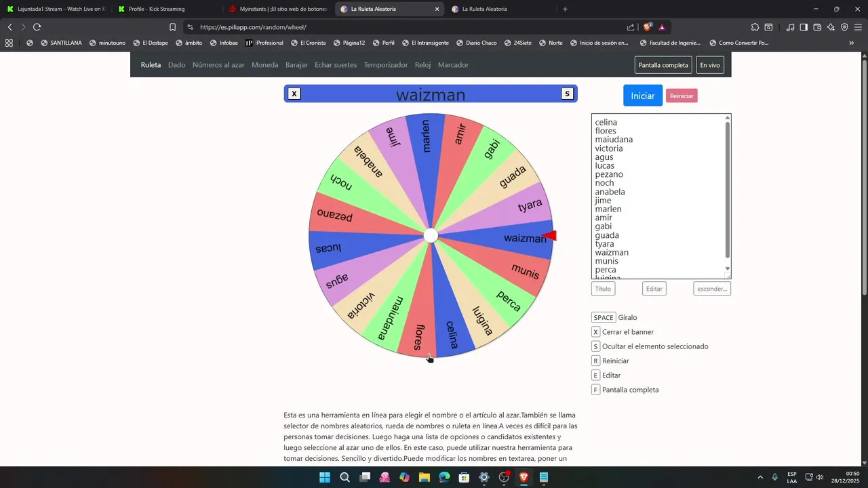This screenshot has width=868, height=488.
Task: Open the Dado menu item
Action: (176, 65)
